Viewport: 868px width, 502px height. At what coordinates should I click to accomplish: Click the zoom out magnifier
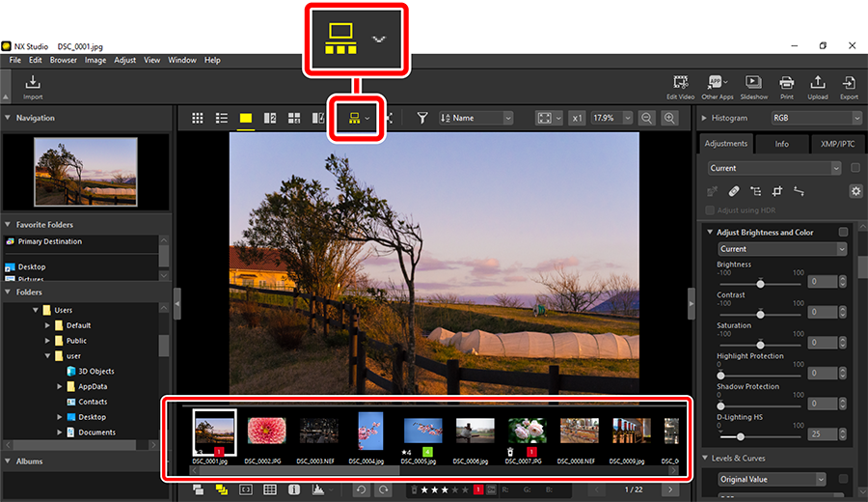[646, 118]
